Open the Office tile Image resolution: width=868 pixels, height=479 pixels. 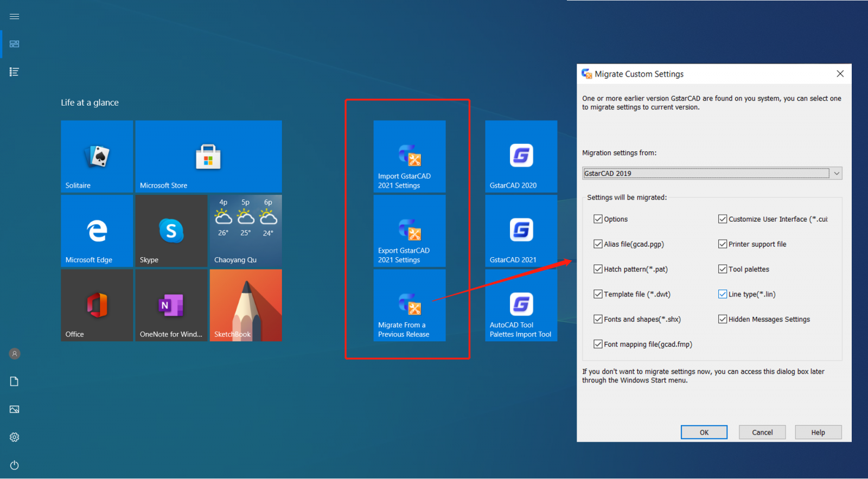tap(97, 305)
